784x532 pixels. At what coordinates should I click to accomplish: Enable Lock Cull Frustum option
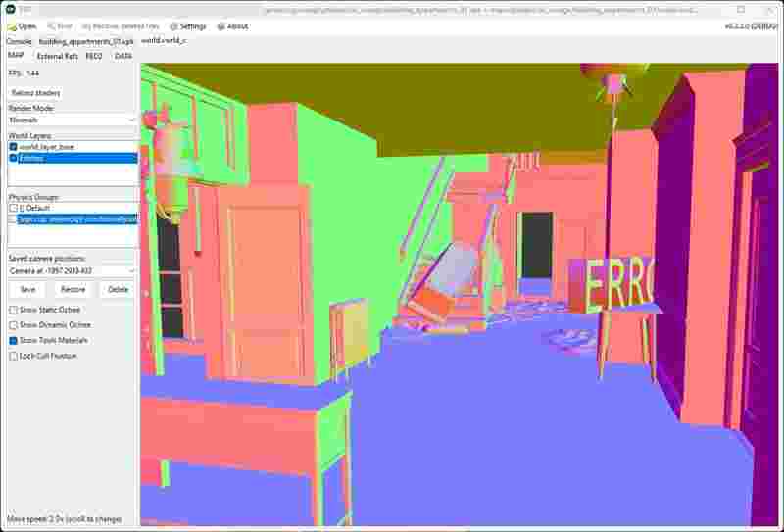13,356
